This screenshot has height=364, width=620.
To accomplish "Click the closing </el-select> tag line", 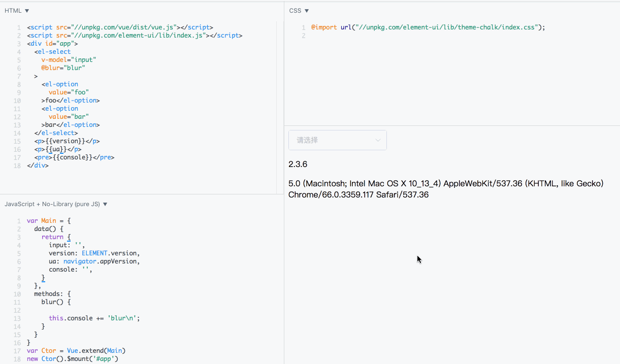I will 56,133.
